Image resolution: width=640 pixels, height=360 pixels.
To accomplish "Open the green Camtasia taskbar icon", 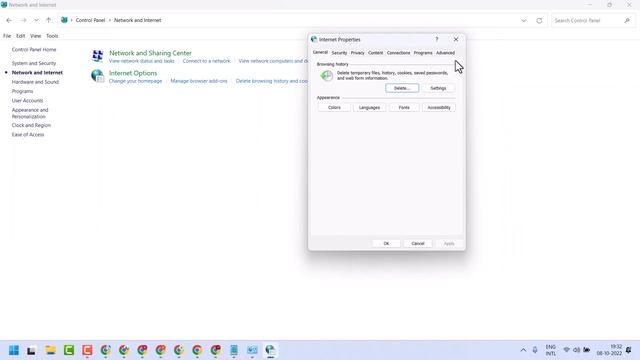I will pos(69,350).
